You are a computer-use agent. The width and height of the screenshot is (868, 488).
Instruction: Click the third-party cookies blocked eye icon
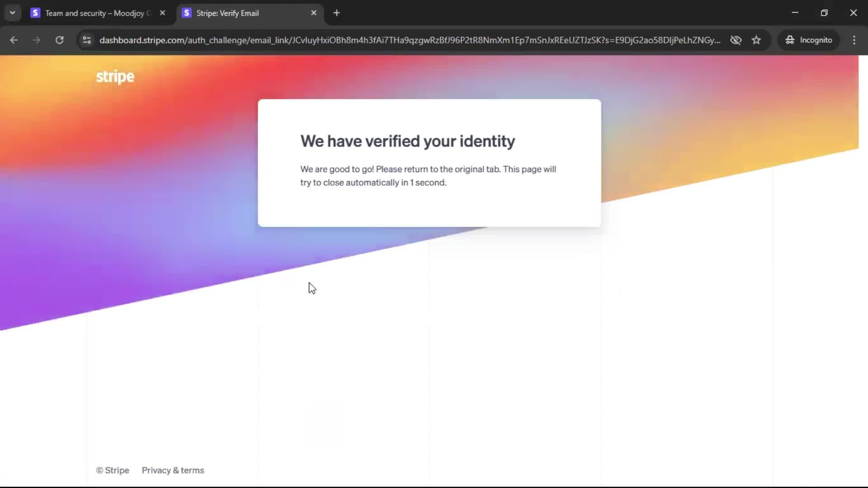736,40
